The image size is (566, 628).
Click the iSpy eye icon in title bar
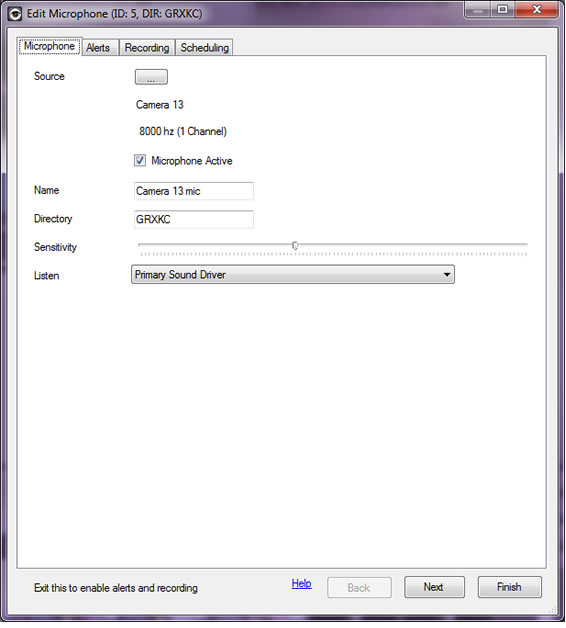[x=15, y=14]
